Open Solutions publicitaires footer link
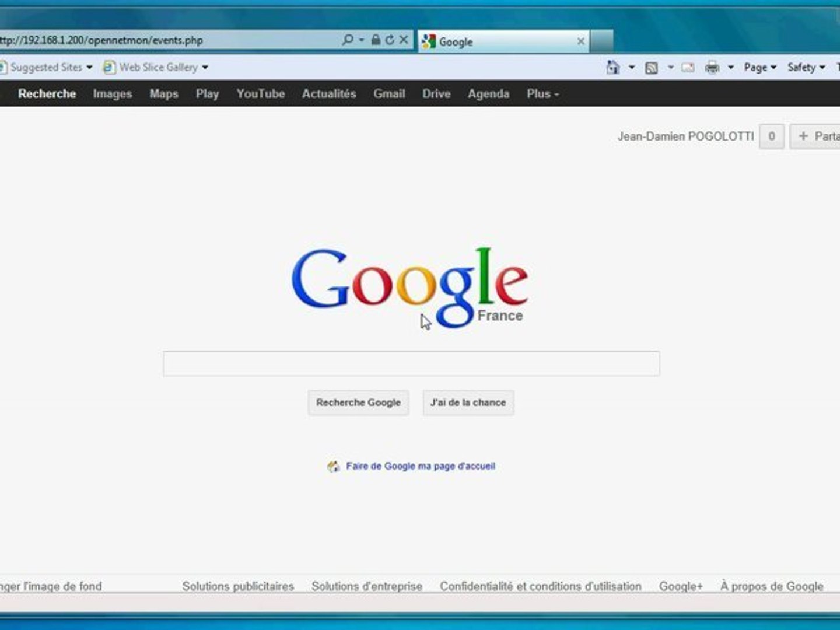The image size is (840, 630). 238,586
